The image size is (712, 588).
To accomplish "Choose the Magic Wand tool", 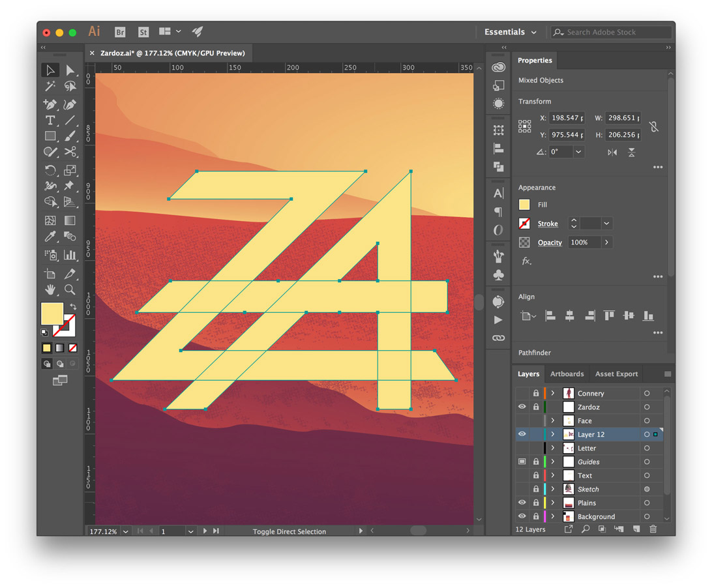I will [50, 86].
